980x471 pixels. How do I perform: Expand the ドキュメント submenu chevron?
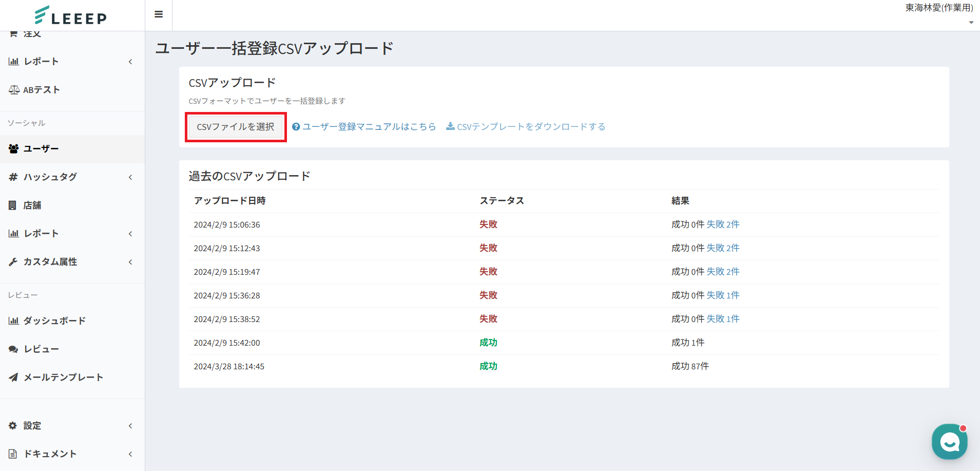130,454
